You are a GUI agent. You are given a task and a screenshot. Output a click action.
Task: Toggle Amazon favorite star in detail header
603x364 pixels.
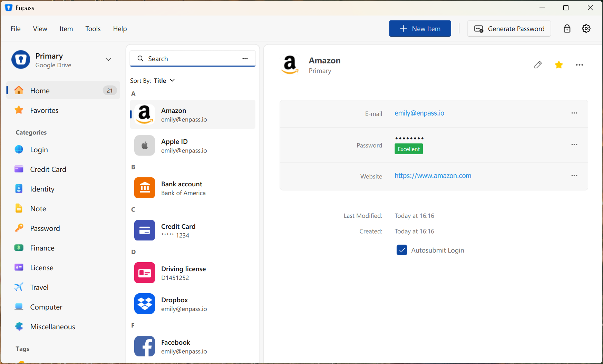[559, 65]
